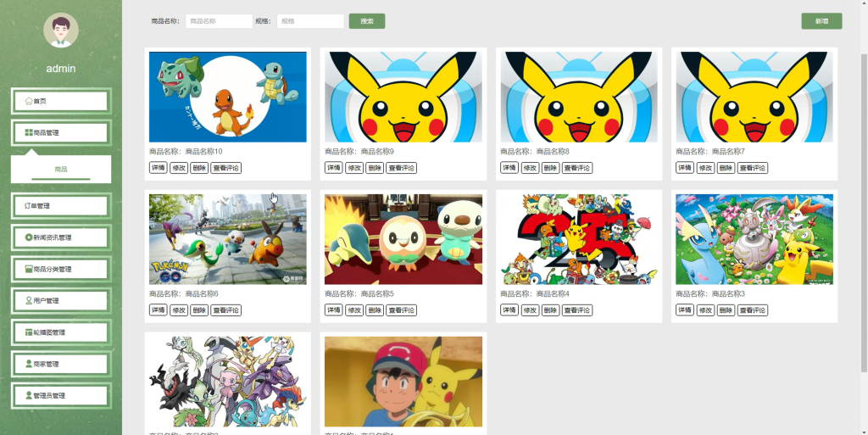This screenshot has width=868, height=435.
Task: Open the 首页 menu item
Action: (x=61, y=101)
